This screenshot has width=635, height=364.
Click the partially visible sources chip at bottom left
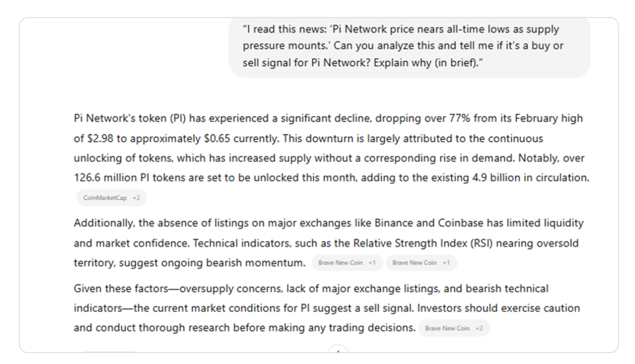click(x=109, y=351)
